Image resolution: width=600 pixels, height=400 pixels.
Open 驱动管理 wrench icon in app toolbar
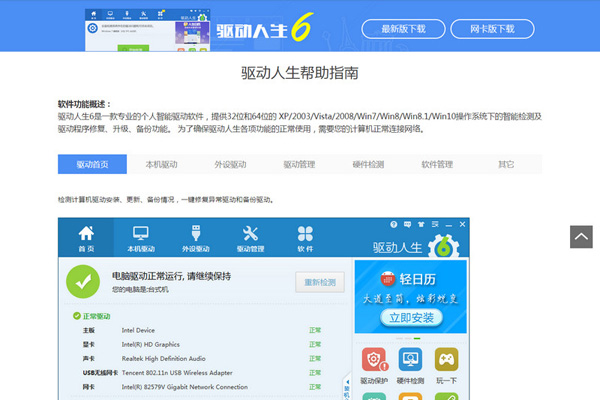pyautogui.click(x=250, y=233)
